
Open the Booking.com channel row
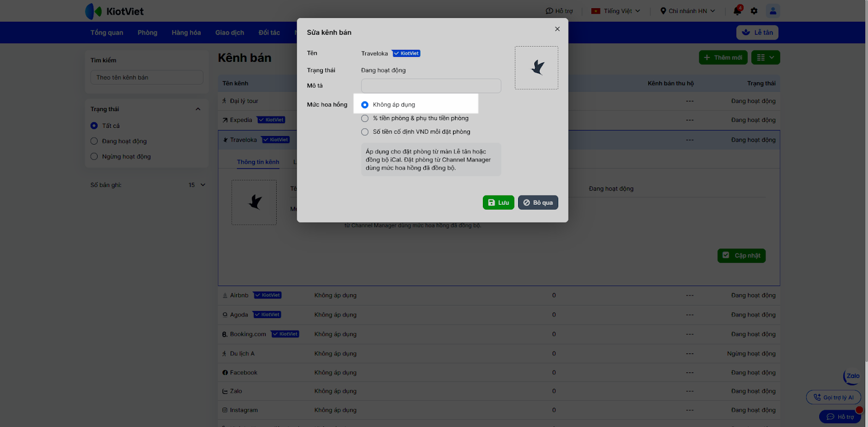tap(499, 334)
